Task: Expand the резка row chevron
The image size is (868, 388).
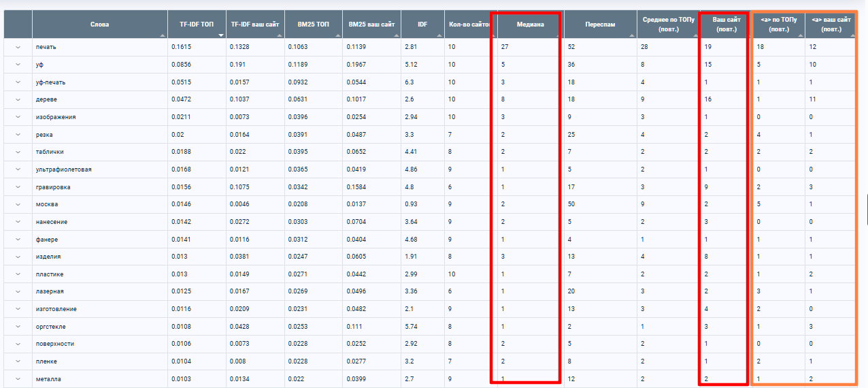Action: 18,135
